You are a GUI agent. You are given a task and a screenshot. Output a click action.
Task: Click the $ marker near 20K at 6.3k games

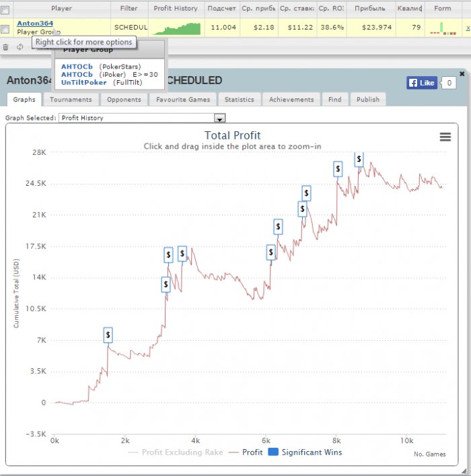coord(278,226)
